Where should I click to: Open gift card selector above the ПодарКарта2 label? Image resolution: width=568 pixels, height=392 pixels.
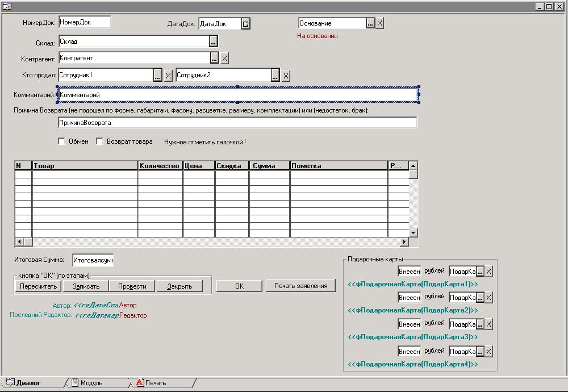coord(480,298)
